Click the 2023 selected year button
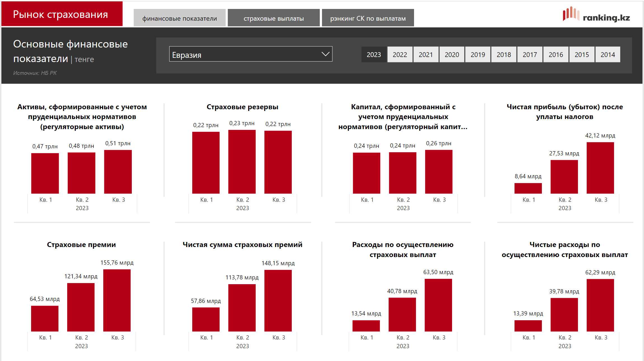The image size is (644, 361). tap(374, 54)
